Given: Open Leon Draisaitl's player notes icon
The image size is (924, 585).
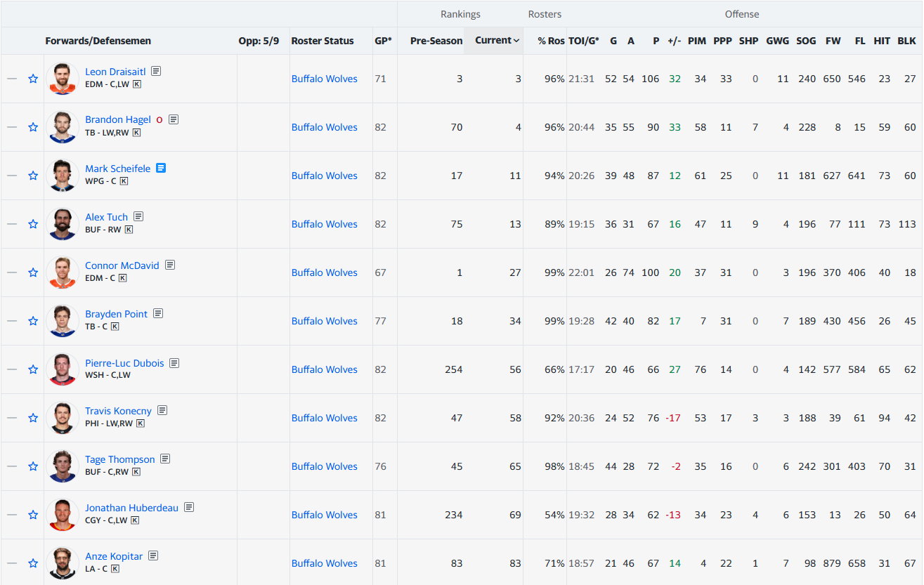Looking at the screenshot, I should (x=156, y=71).
